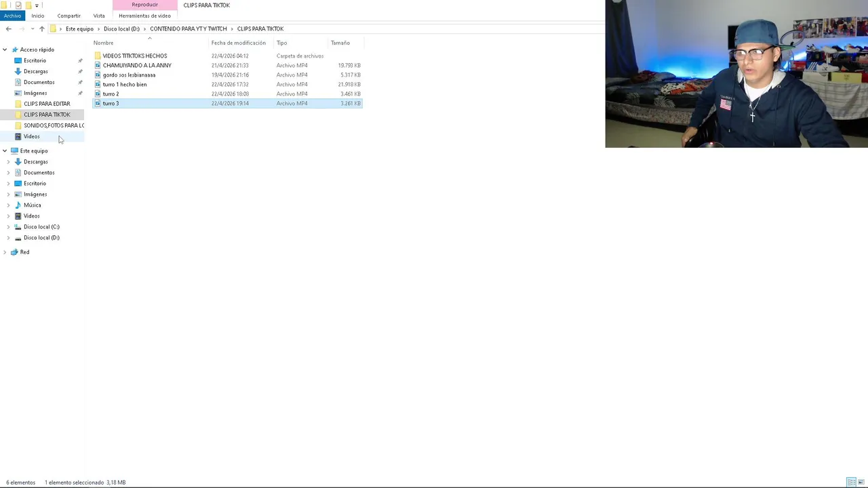
Task: Click the Videos icon under Este equipo
Action: click(x=18, y=216)
